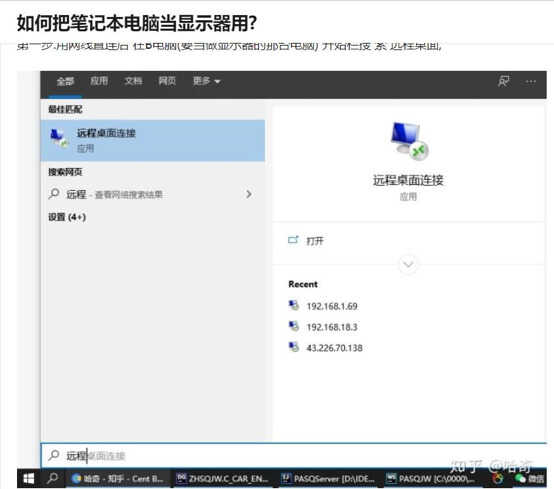Expand more actions chevron below 打开

(x=408, y=264)
